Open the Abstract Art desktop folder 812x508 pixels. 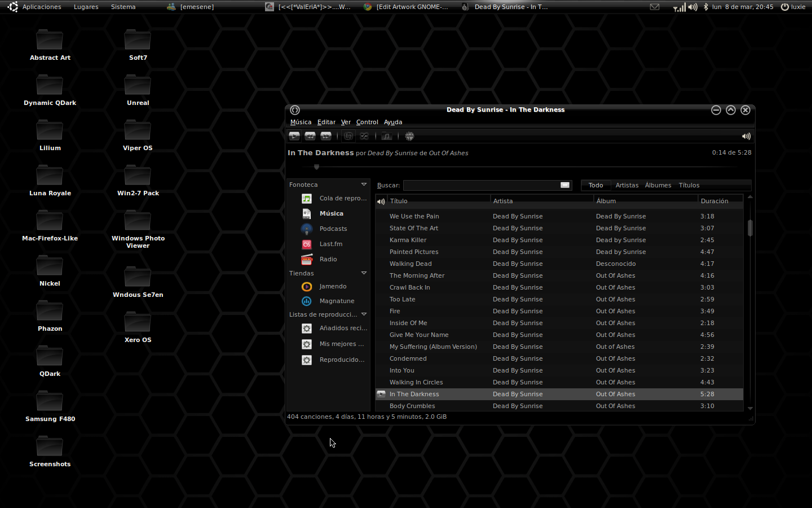(x=50, y=45)
